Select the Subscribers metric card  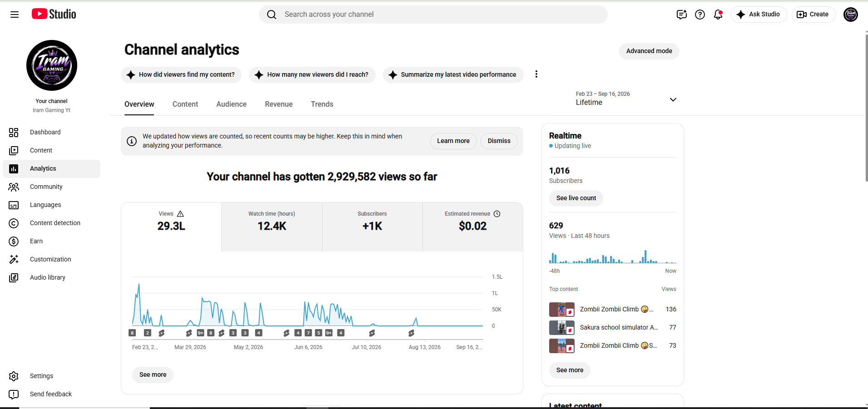(x=372, y=227)
